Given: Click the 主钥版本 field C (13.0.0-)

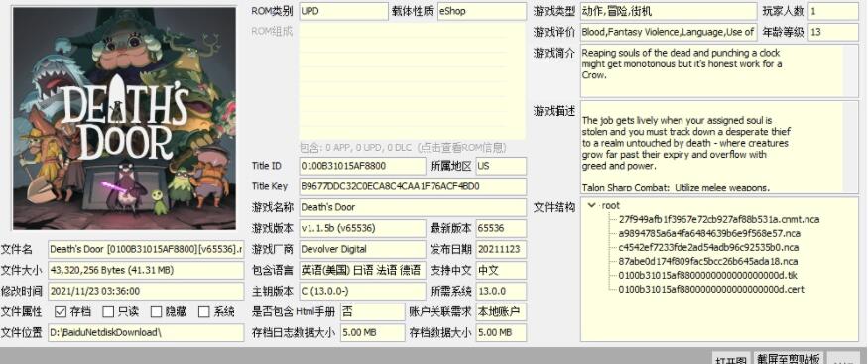Looking at the screenshot, I should tap(363, 291).
